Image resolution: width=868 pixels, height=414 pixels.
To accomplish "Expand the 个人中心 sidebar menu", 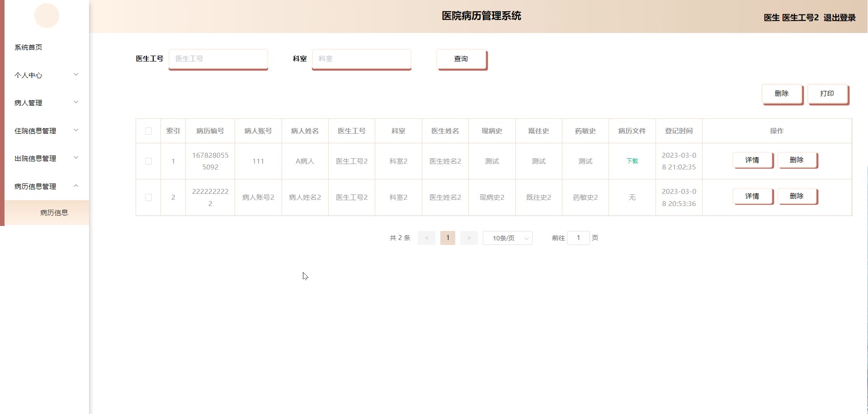I will [x=46, y=75].
